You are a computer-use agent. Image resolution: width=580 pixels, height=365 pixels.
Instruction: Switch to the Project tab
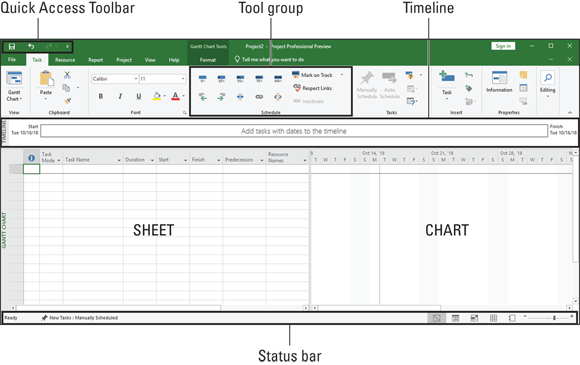pos(124,60)
